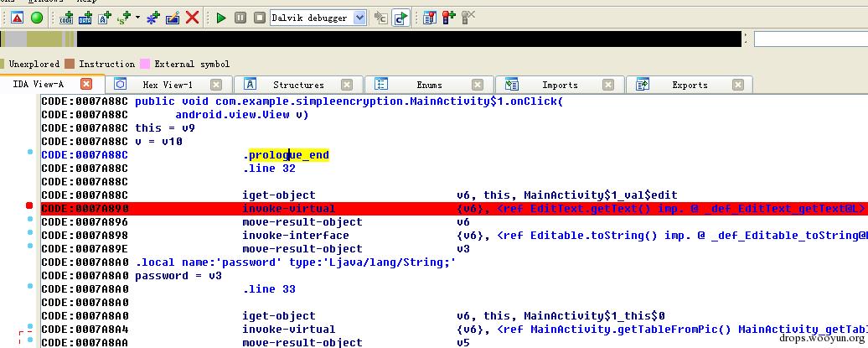Click the green start process play button
This screenshot has height=348, width=868.
(221, 18)
